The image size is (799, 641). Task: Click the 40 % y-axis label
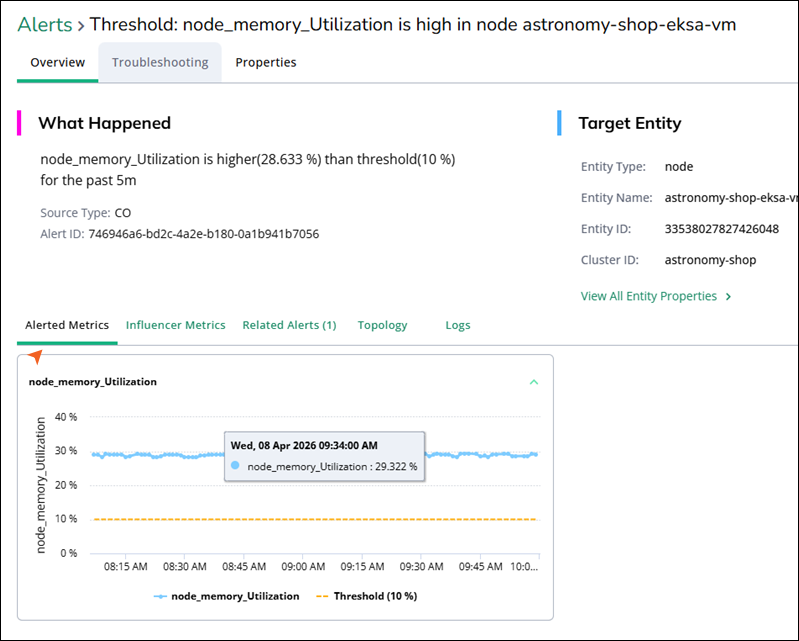click(x=66, y=417)
